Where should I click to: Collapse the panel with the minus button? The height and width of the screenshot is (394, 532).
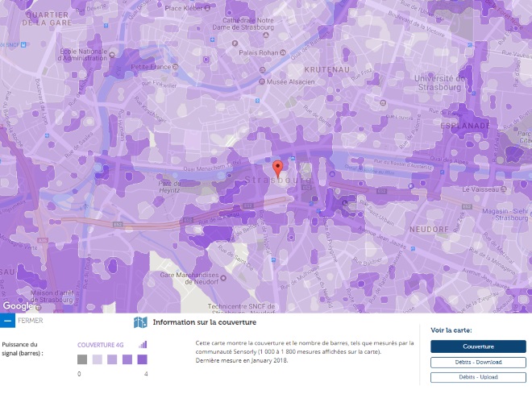[x=7, y=321]
